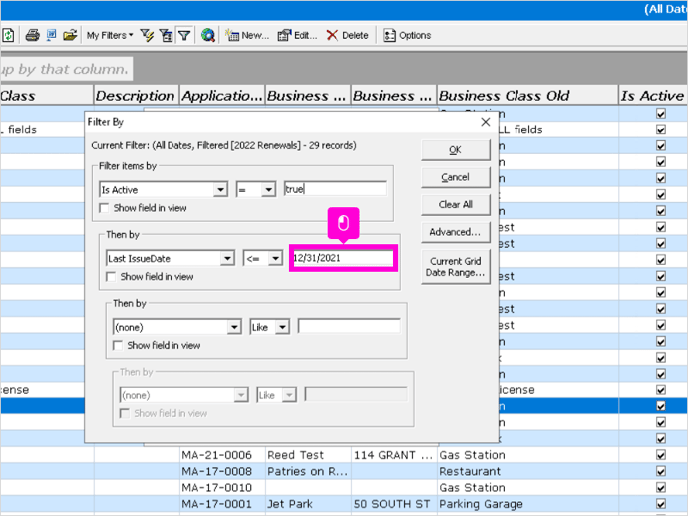This screenshot has width=688, height=516.
Task: Click the New... toolbar button
Action: click(247, 35)
